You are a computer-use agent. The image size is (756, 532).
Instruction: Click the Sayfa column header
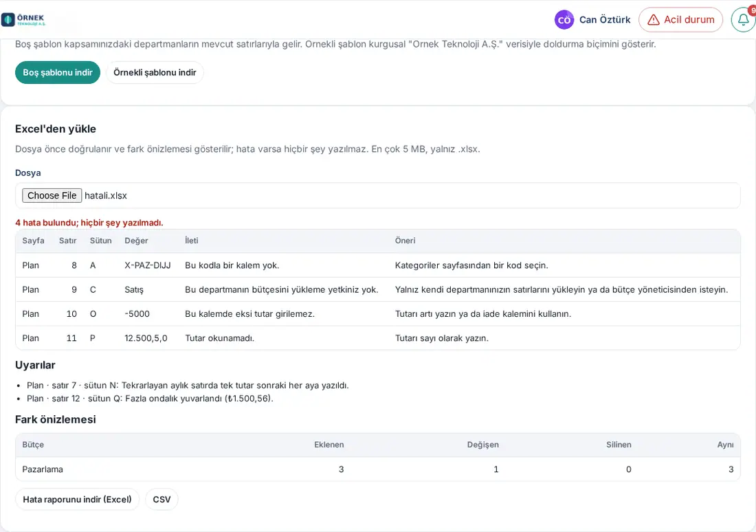click(x=33, y=241)
